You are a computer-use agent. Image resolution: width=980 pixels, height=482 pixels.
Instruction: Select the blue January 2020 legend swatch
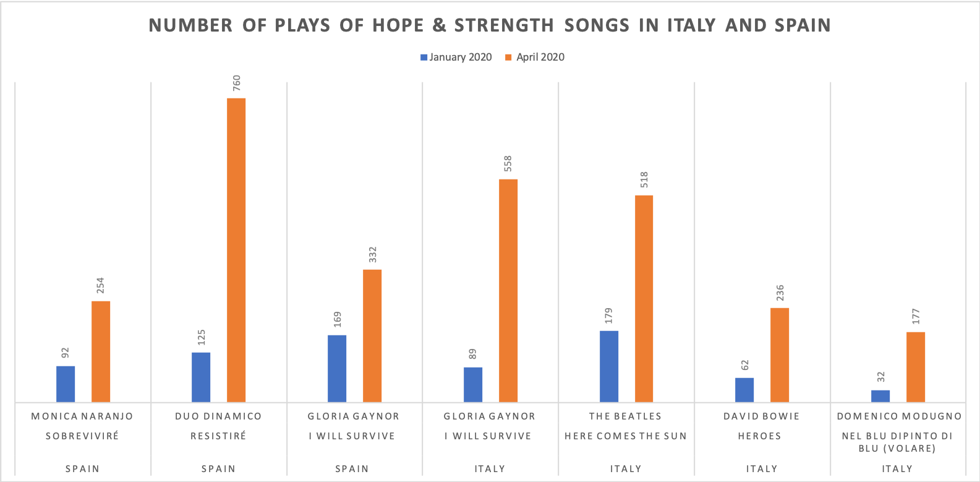pos(424,58)
